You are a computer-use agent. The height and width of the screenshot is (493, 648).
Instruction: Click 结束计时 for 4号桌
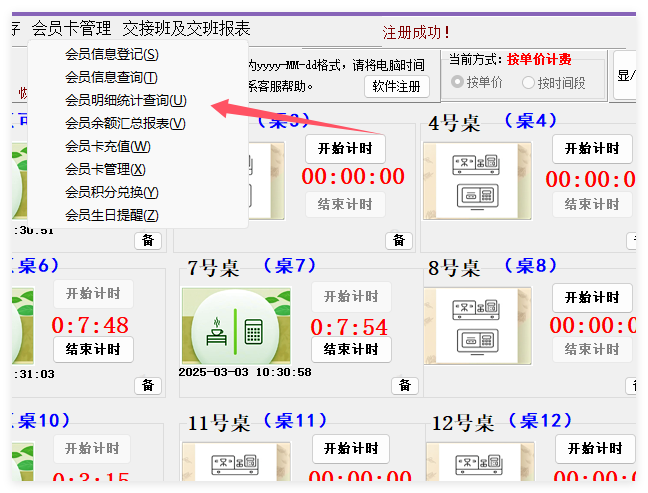[x=592, y=204]
